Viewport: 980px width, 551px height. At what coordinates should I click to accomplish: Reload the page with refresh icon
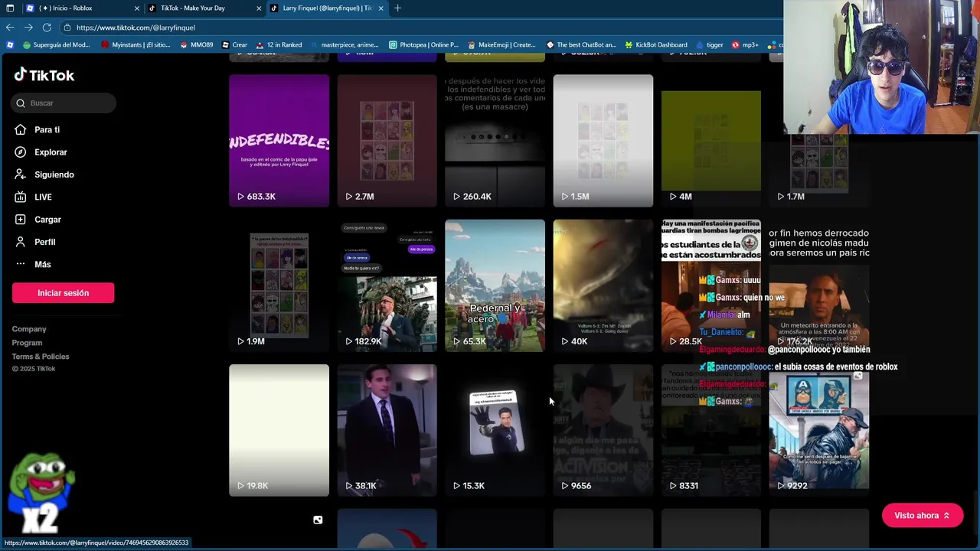[47, 28]
